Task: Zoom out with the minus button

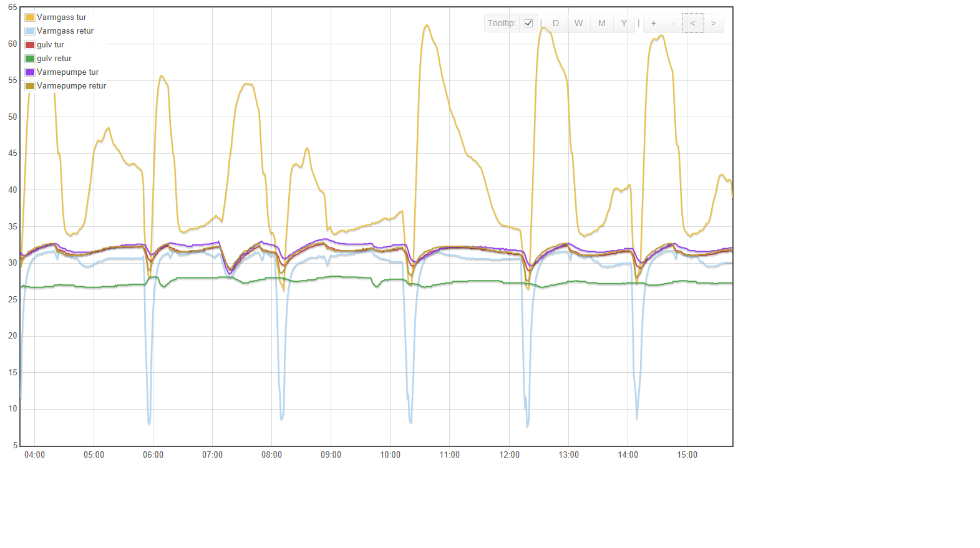Action: pos(673,23)
